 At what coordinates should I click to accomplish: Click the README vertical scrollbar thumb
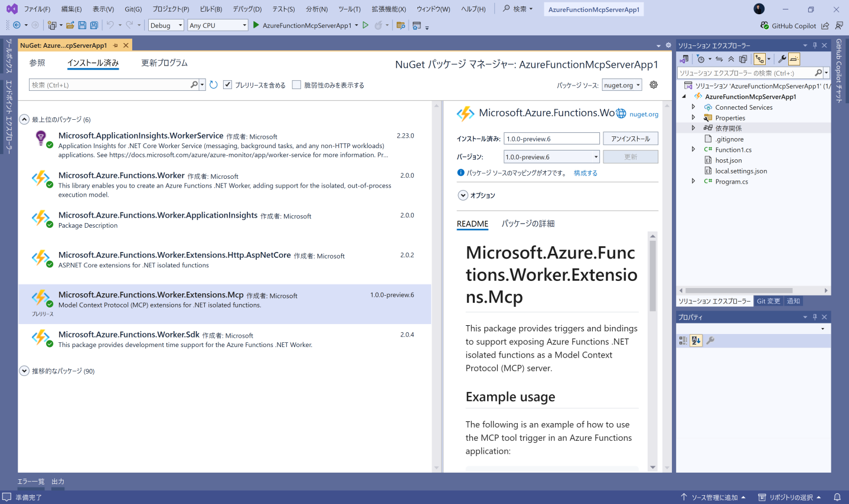click(x=652, y=276)
